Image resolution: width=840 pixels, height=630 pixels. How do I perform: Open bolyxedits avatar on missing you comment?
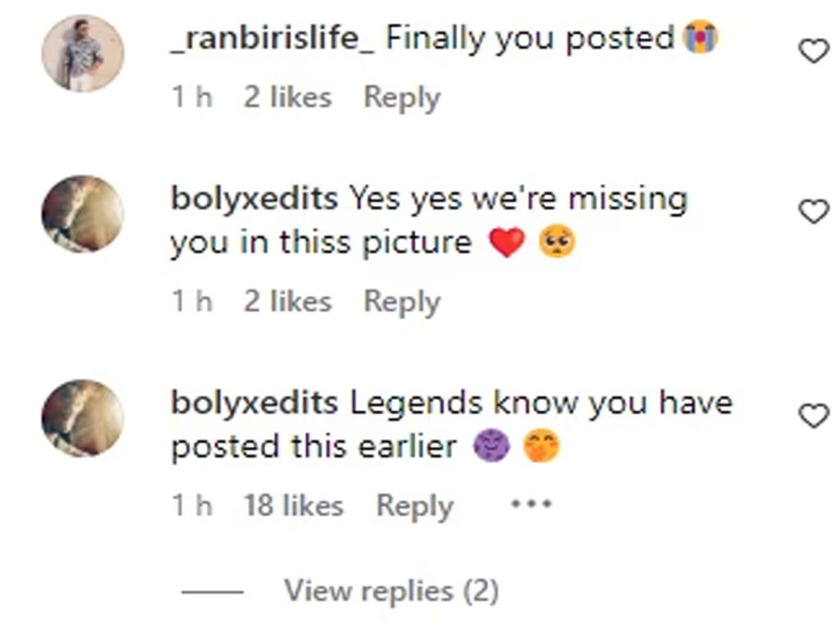tap(83, 214)
